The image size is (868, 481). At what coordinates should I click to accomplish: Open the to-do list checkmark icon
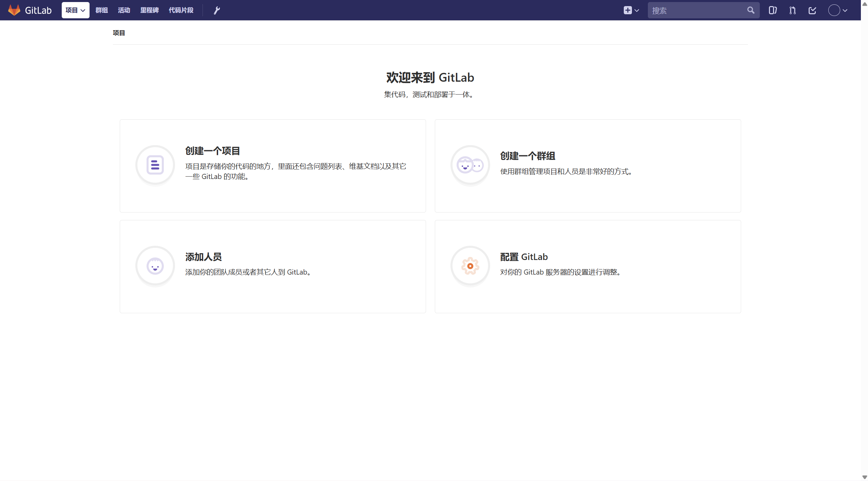click(812, 11)
